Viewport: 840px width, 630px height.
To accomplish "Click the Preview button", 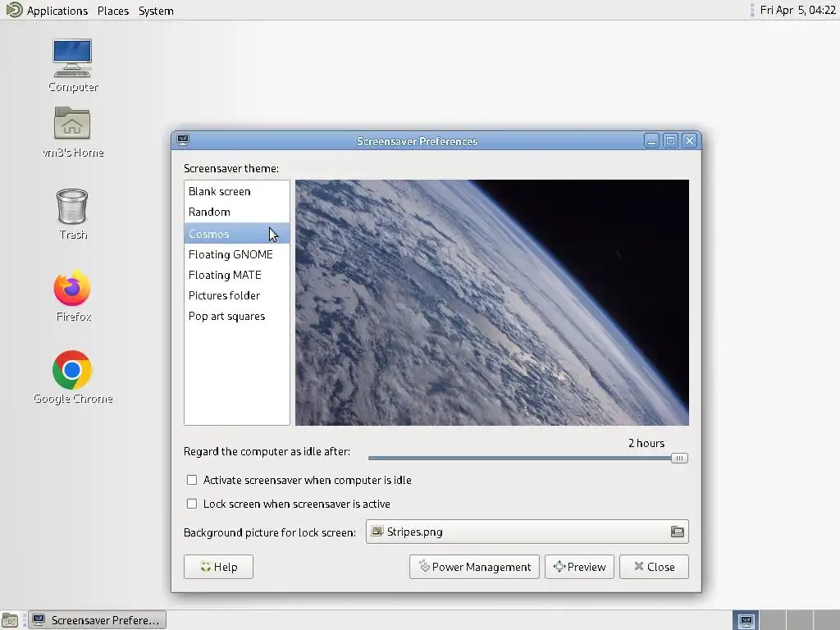I will (x=579, y=567).
